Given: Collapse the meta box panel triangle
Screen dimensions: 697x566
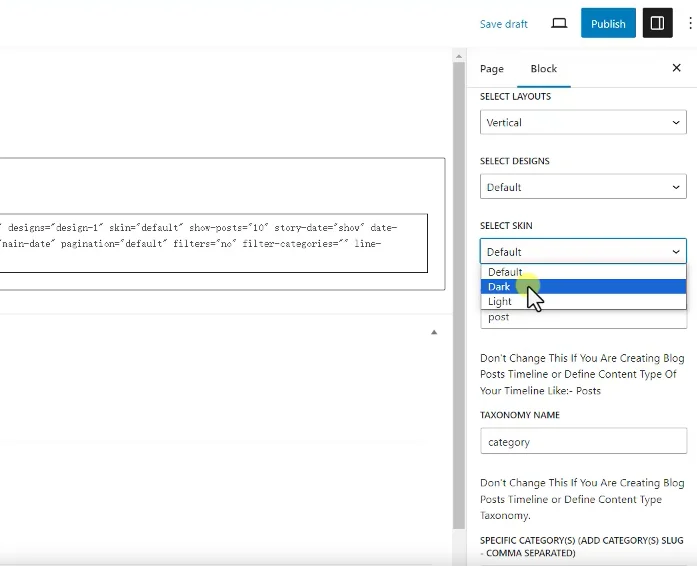Looking at the screenshot, I should pos(434,332).
